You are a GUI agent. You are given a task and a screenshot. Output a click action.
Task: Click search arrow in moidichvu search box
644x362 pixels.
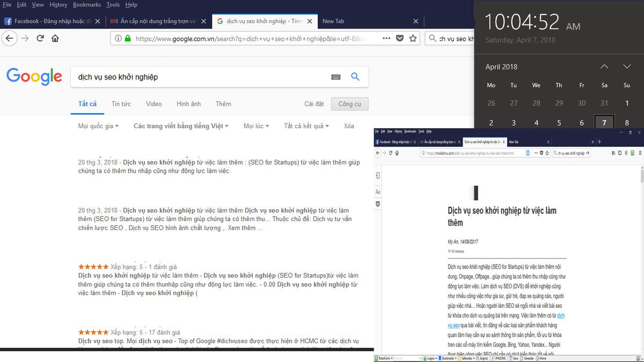(x=587, y=153)
